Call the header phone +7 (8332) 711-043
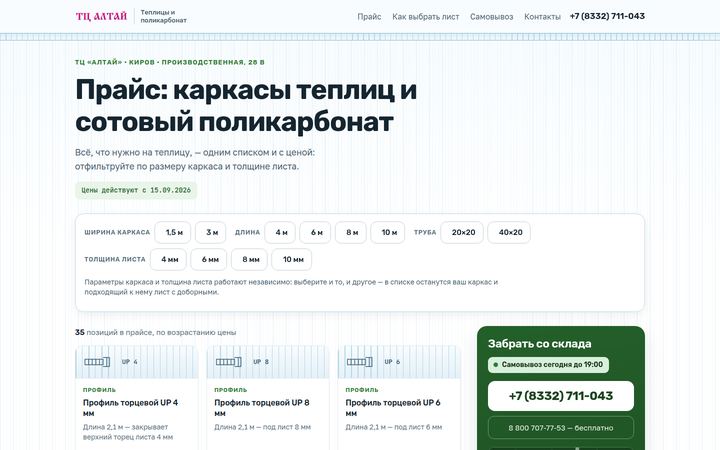Image resolution: width=720 pixels, height=450 pixels. [x=607, y=16]
